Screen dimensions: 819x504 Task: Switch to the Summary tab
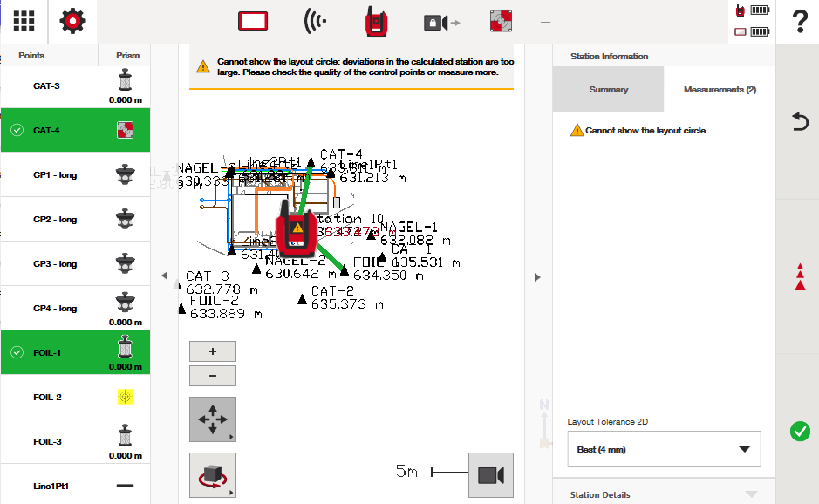click(x=608, y=90)
